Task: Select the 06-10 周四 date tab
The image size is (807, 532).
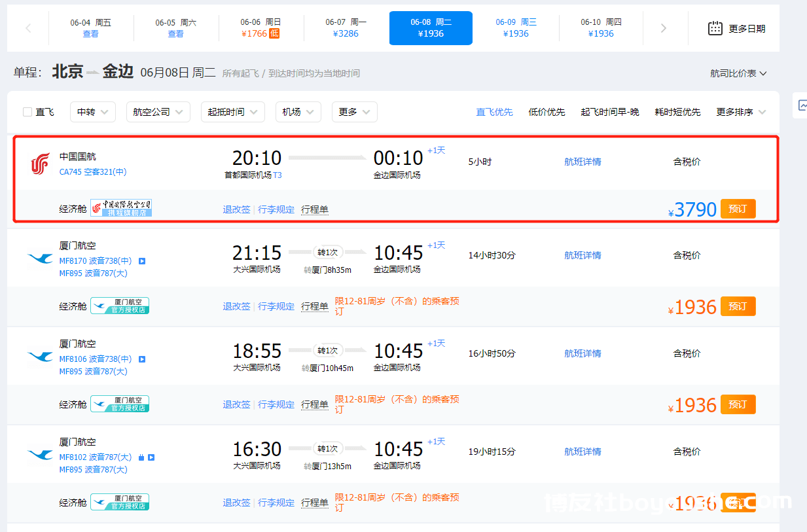Action: click(x=601, y=28)
